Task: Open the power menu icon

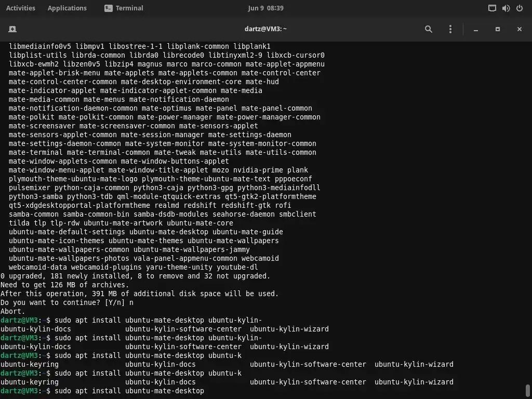Action: pyautogui.click(x=520, y=8)
